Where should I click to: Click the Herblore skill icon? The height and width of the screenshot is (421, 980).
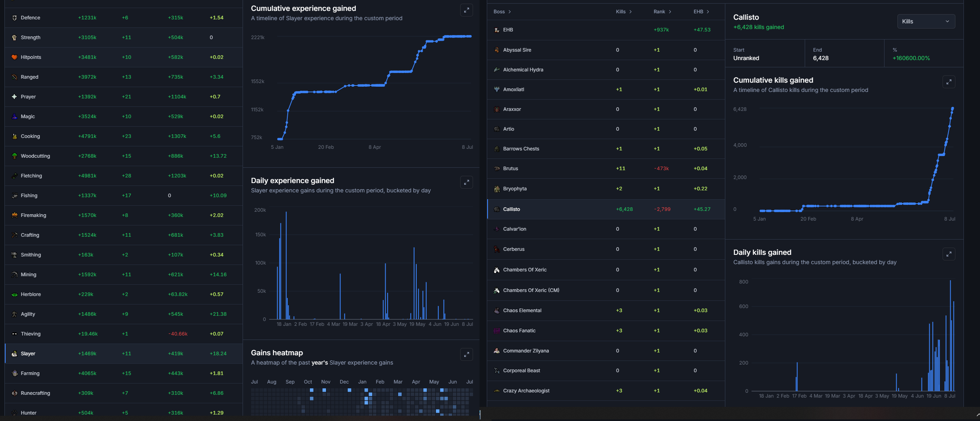15,294
